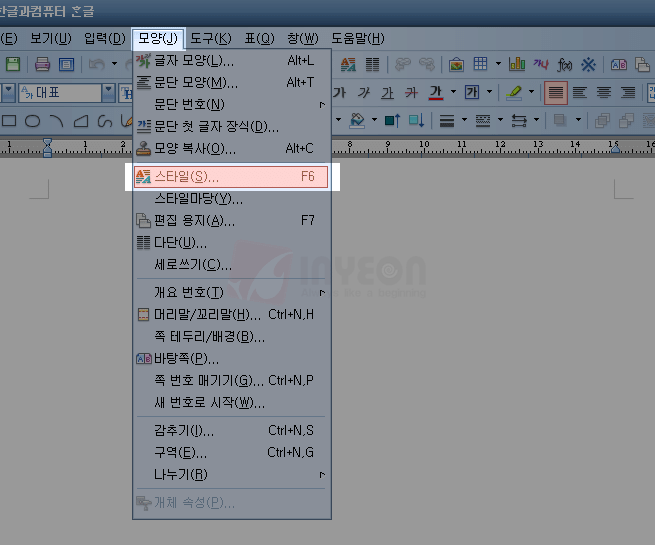The width and height of the screenshot is (655, 545).
Task: Toggle justify alignment button
Action: (556, 92)
